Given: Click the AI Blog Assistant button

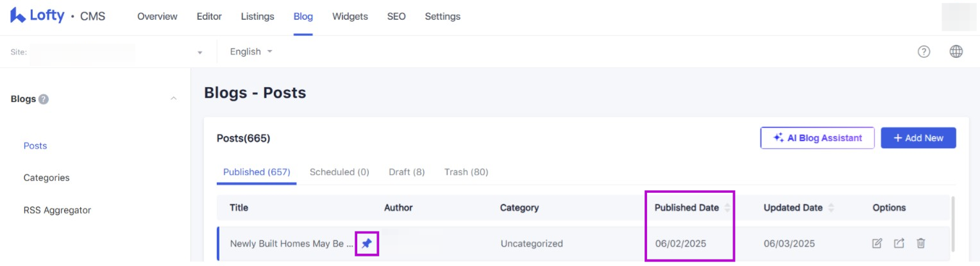Looking at the screenshot, I should 817,138.
